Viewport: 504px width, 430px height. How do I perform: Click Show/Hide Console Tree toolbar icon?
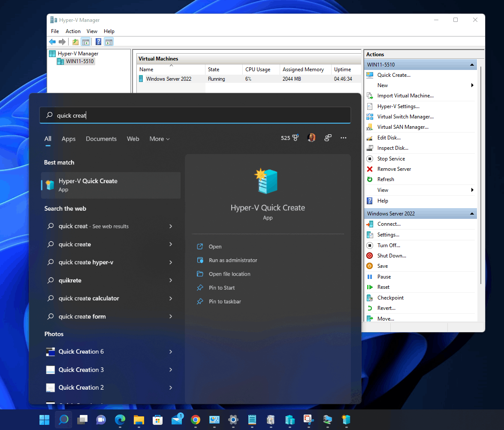[85, 42]
